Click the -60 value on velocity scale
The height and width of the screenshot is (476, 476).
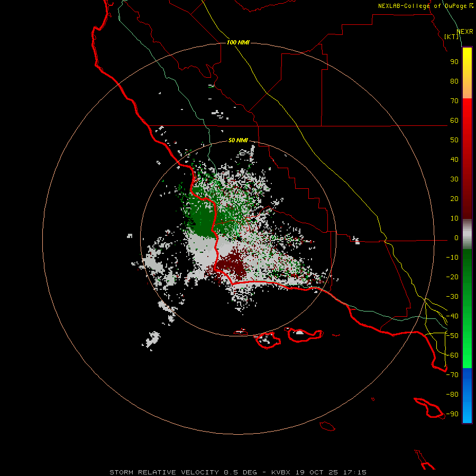click(x=452, y=355)
